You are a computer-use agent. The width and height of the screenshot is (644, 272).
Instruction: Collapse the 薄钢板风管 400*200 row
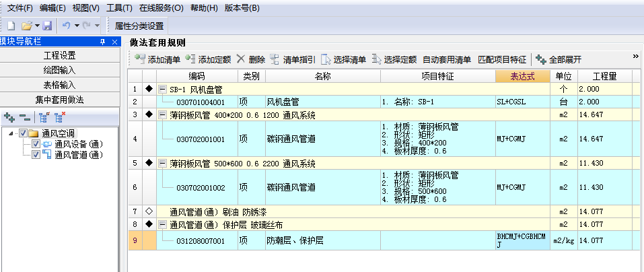pyautogui.click(x=162, y=115)
